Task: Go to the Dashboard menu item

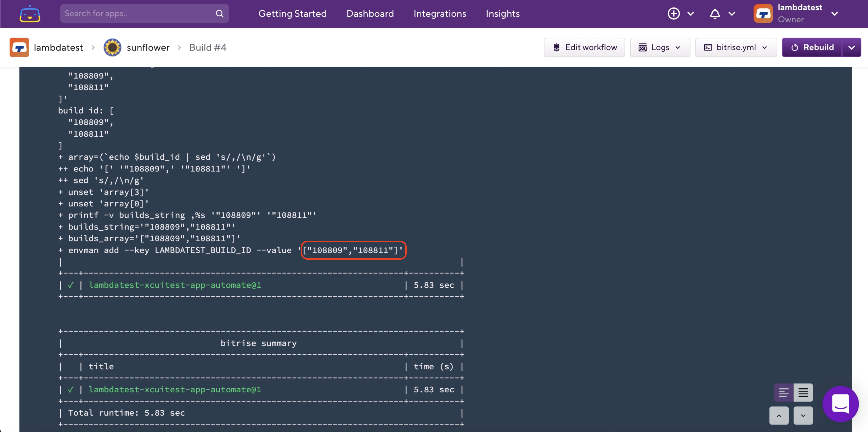Action: (x=370, y=14)
